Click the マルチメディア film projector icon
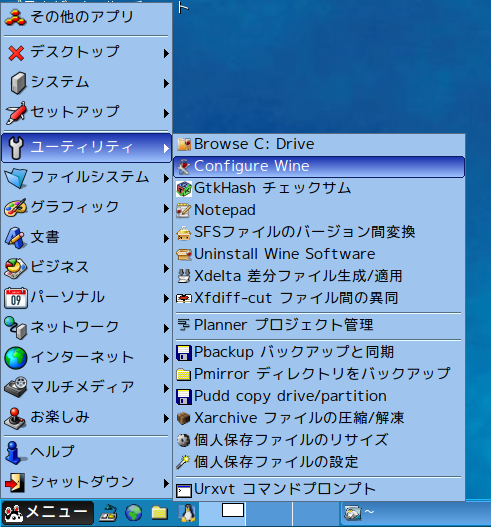 [15, 387]
